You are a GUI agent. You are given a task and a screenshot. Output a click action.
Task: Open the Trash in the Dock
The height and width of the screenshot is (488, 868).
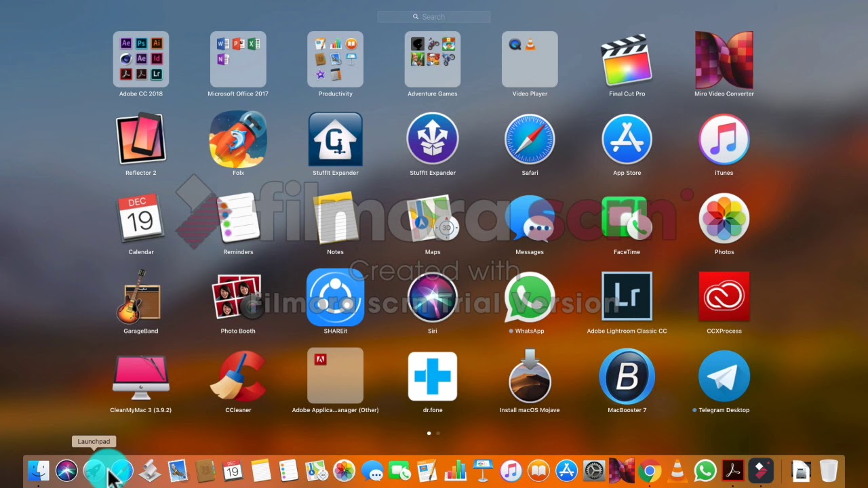click(x=829, y=470)
